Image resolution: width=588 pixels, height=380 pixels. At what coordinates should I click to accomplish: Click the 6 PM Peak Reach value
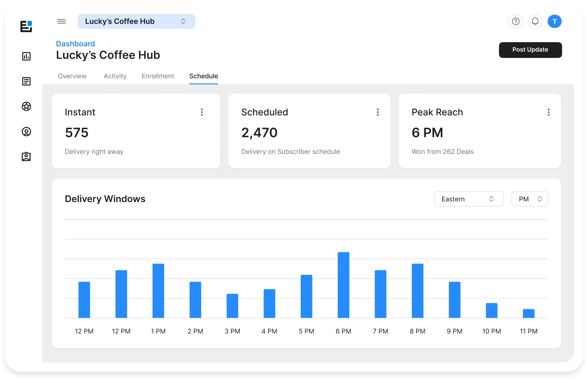427,133
